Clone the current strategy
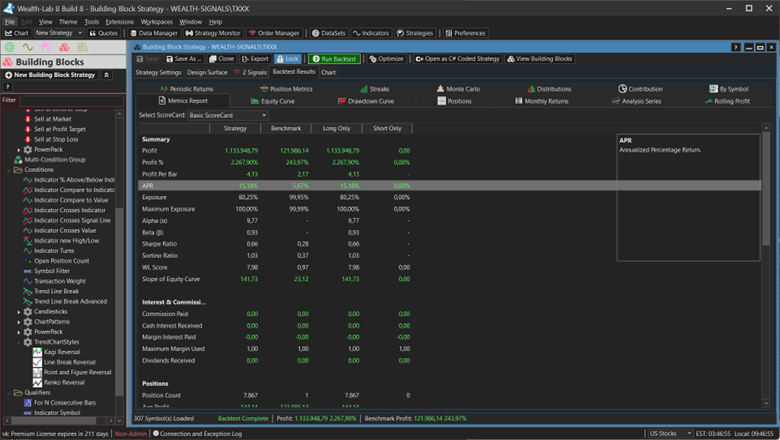The height and width of the screenshot is (440, 780). tap(220, 59)
